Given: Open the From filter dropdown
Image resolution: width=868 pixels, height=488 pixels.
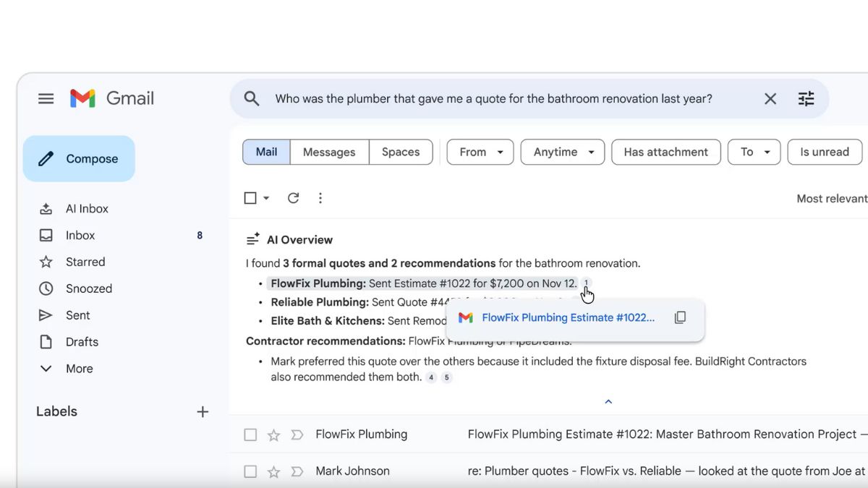Looking at the screenshot, I should pyautogui.click(x=480, y=152).
